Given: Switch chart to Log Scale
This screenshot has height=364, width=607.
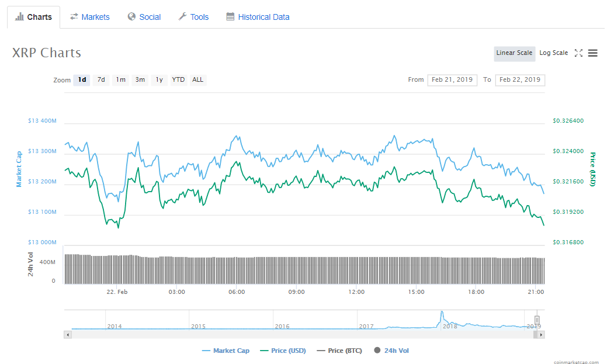Looking at the screenshot, I should coord(554,53).
